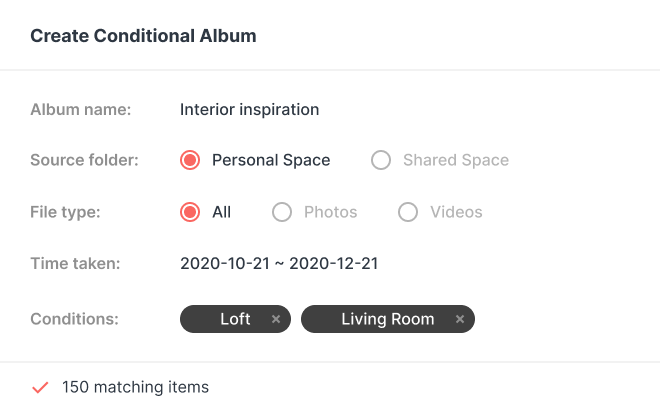Viewport: 660px width, 412px height.
Task: Select the Living Room condition tag
Action: [x=387, y=320]
